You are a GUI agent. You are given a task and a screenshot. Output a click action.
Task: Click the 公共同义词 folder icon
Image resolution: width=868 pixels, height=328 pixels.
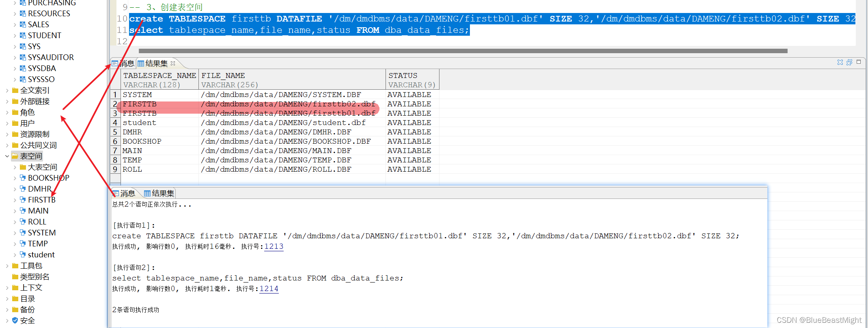click(x=15, y=145)
